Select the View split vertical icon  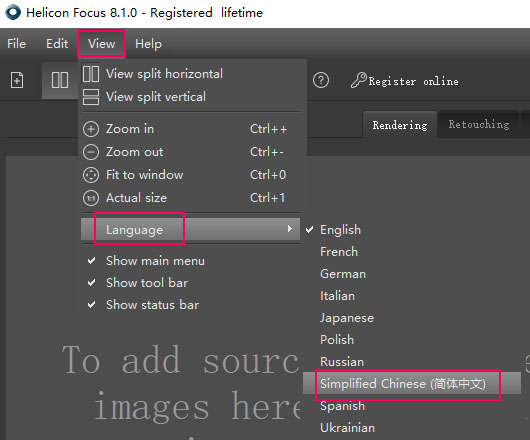pyautogui.click(x=91, y=97)
